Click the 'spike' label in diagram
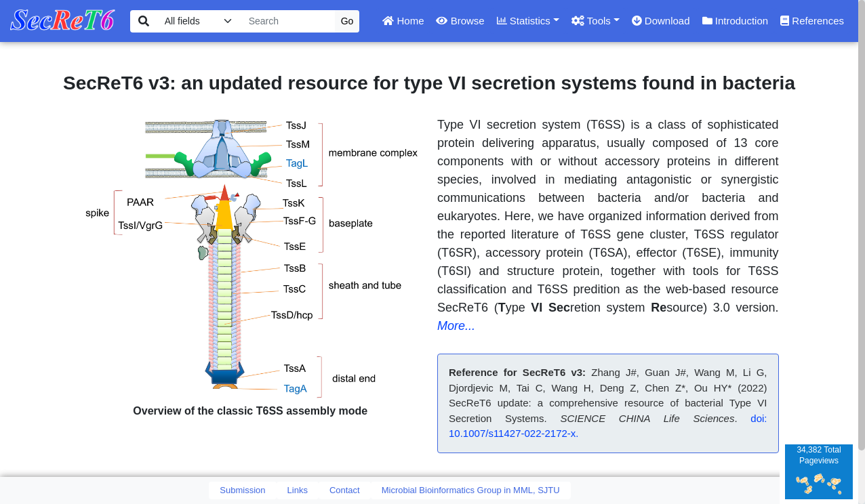 click(x=97, y=213)
